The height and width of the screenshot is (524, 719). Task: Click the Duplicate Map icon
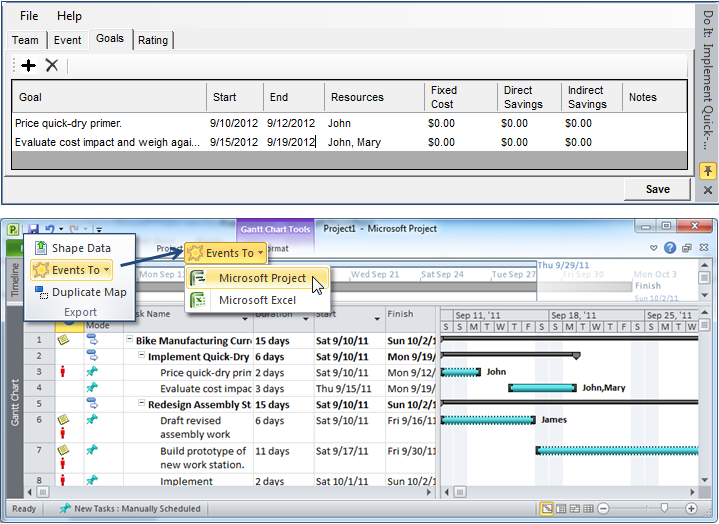point(41,292)
